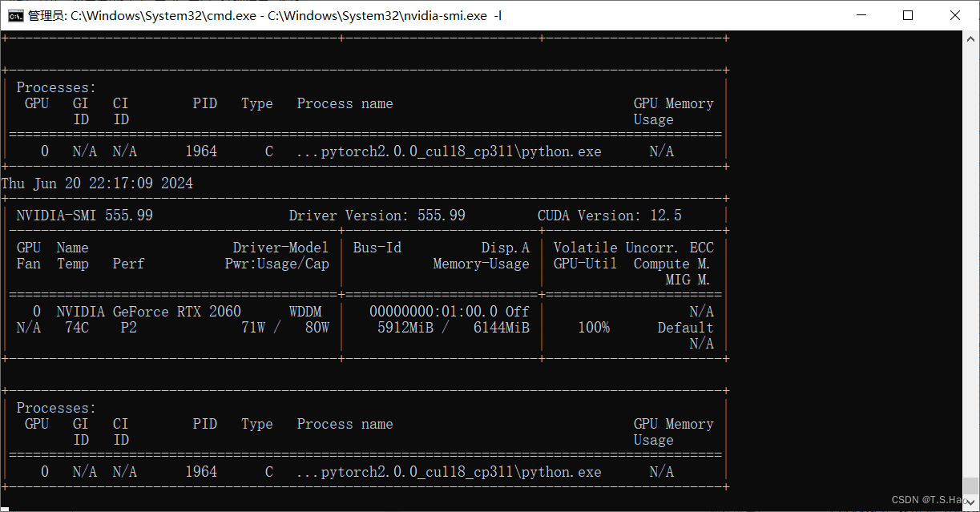The height and width of the screenshot is (512, 980).
Task: Click the vertical scrollbar up arrow
Action: [970, 38]
